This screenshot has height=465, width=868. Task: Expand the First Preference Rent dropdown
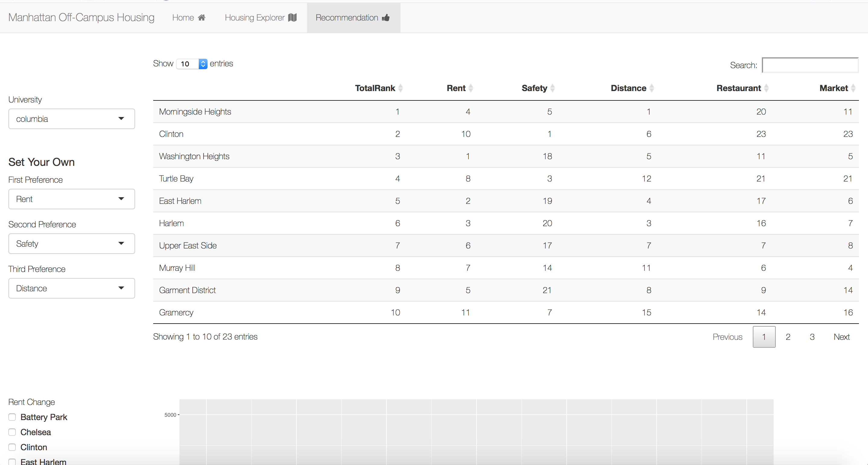[x=71, y=199]
